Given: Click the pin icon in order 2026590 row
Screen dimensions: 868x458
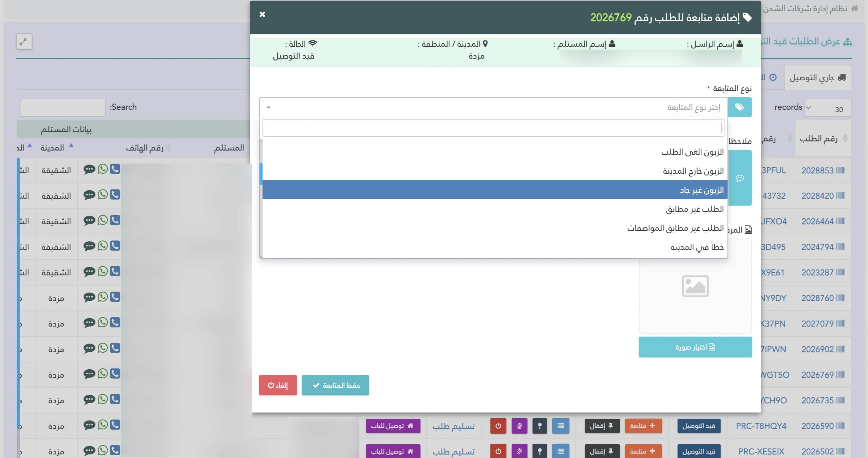Looking at the screenshot, I should click(x=540, y=426).
